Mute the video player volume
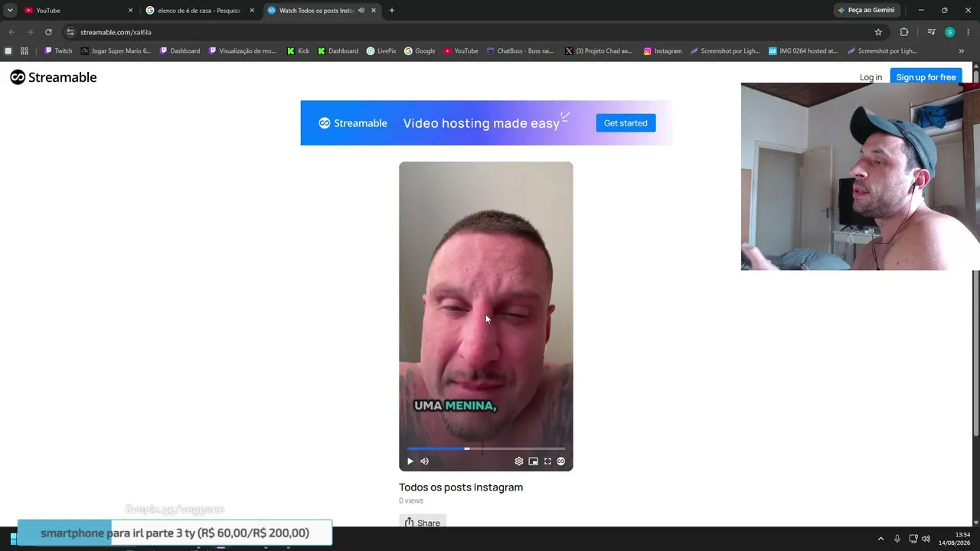This screenshot has height=551, width=980. click(x=425, y=461)
